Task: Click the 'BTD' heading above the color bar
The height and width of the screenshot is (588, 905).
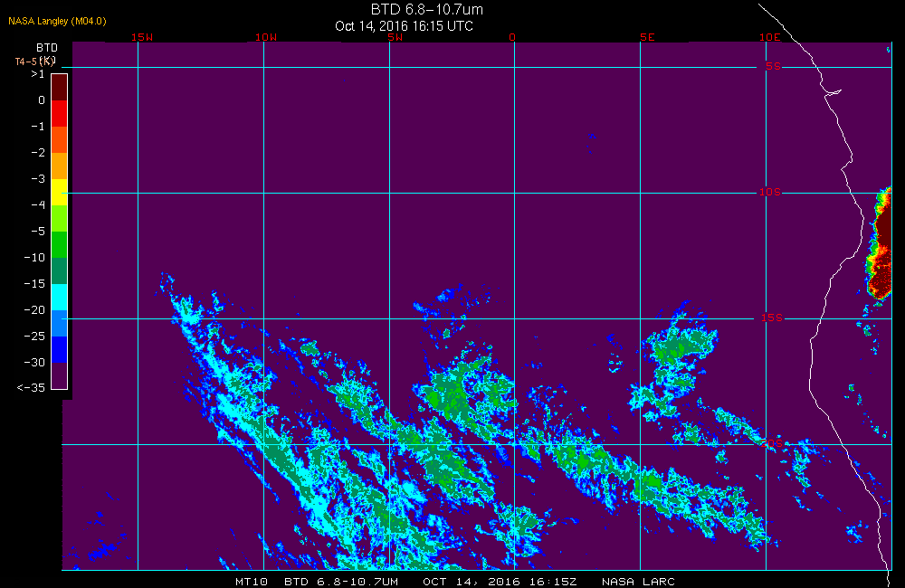Action: pos(47,47)
